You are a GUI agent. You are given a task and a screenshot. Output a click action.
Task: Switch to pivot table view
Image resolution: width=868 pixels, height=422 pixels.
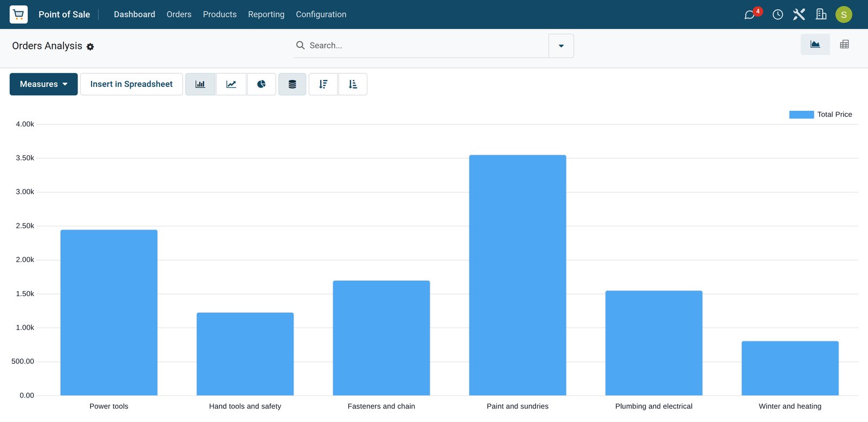tap(844, 45)
